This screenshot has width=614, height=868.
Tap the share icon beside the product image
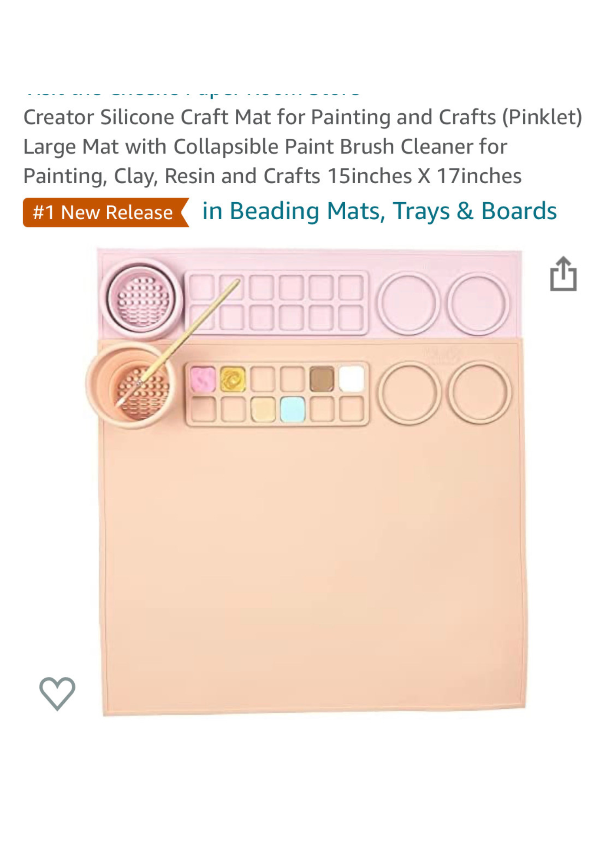(563, 274)
